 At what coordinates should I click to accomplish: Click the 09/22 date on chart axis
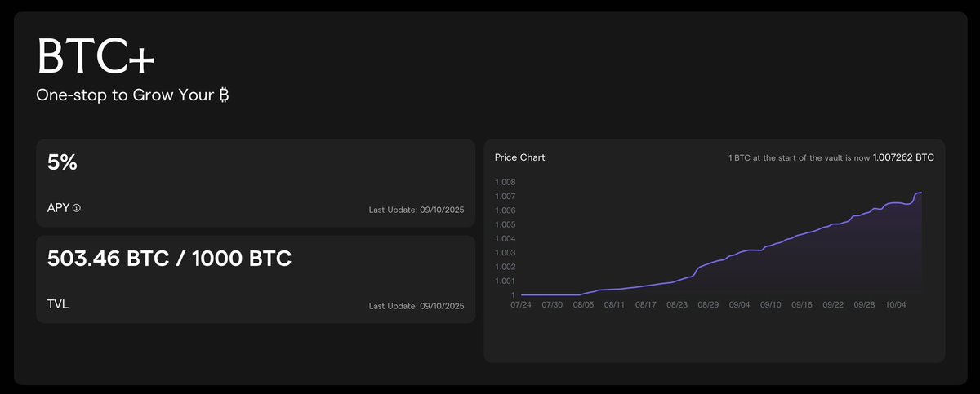coord(833,305)
